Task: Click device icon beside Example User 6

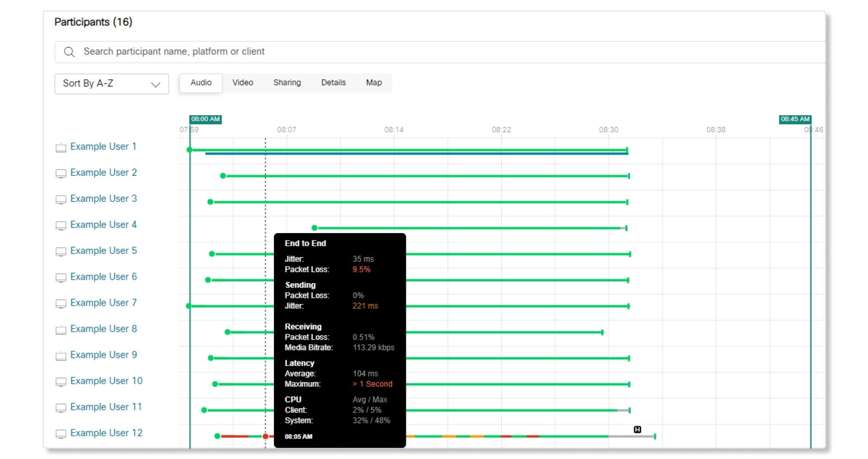Action: pyautogui.click(x=61, y=277)
